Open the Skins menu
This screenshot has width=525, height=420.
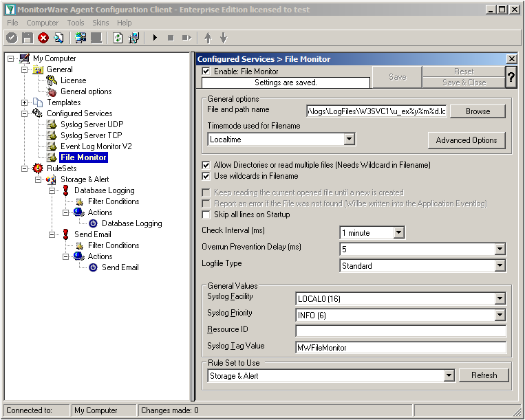(100, 23)
